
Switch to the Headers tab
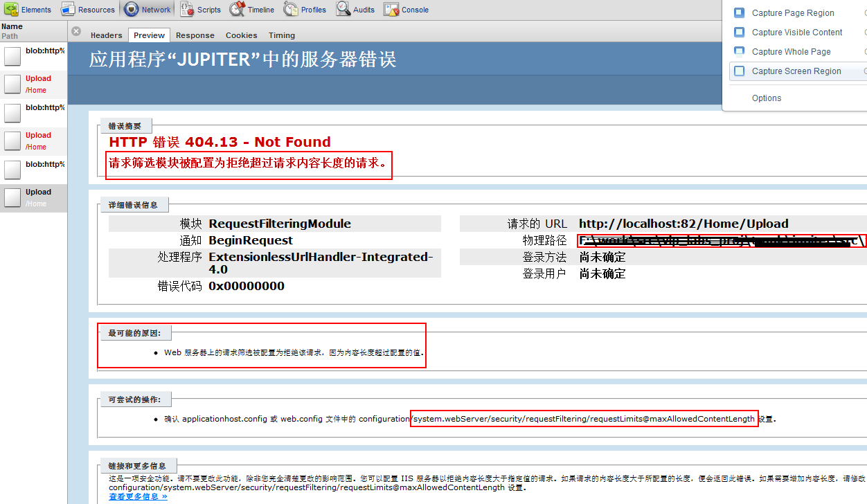pos(106,35)
